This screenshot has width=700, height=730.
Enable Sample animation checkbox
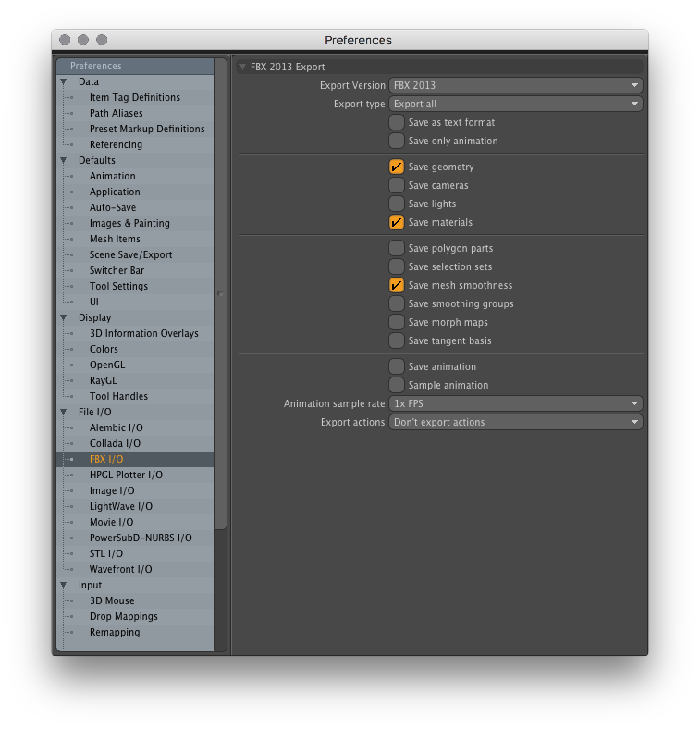click(x=397, y=385)
